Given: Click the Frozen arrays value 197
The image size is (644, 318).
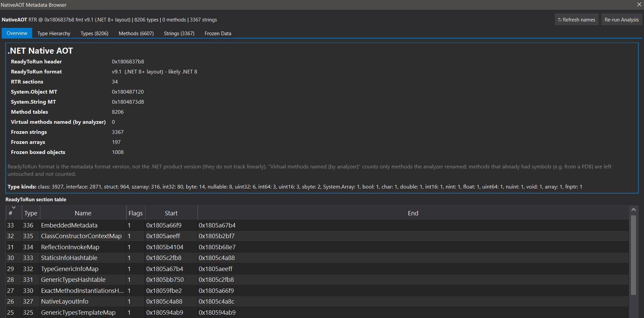Looking at the screenshot, I should pos(116,142).
